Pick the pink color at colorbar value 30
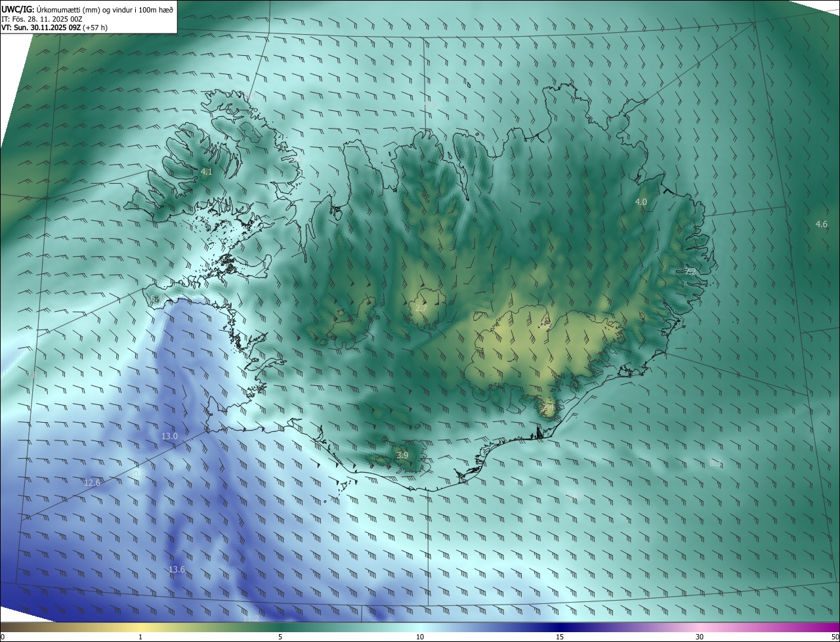This screenshot has height=642, width=840. tap(700, 627)
